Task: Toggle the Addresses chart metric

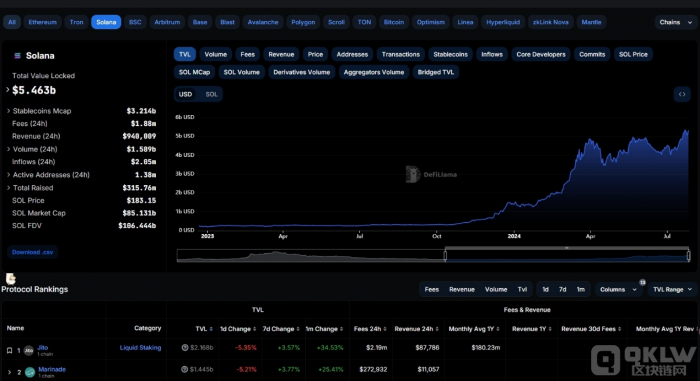Action: pos(352,54)
